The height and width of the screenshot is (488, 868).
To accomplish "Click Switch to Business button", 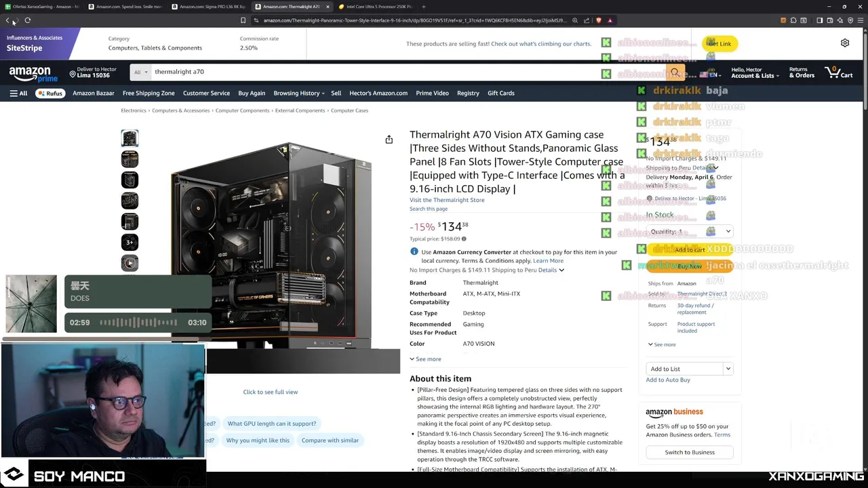I will [690, 452].
